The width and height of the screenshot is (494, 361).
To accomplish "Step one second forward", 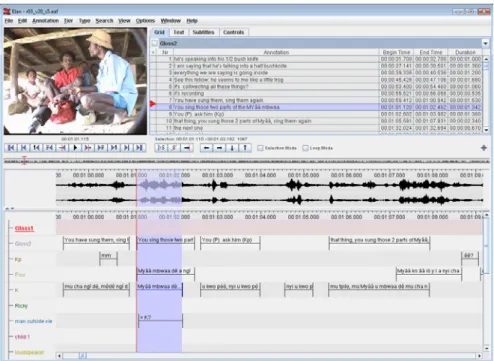I will [114, 148].
